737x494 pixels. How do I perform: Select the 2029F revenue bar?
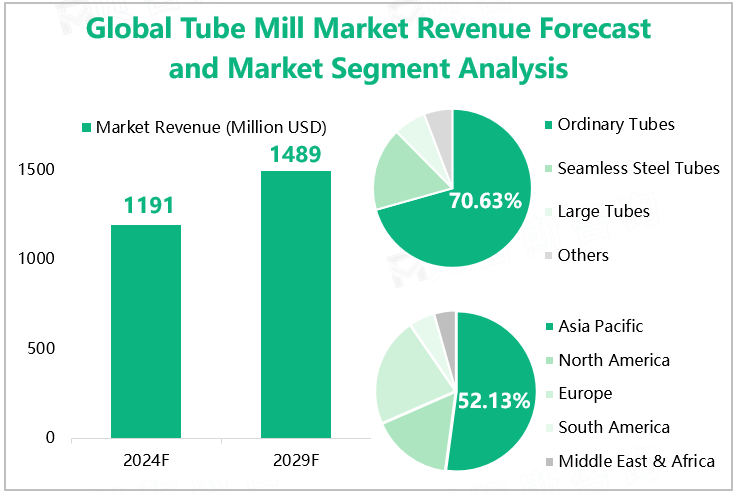pos(295,304)
